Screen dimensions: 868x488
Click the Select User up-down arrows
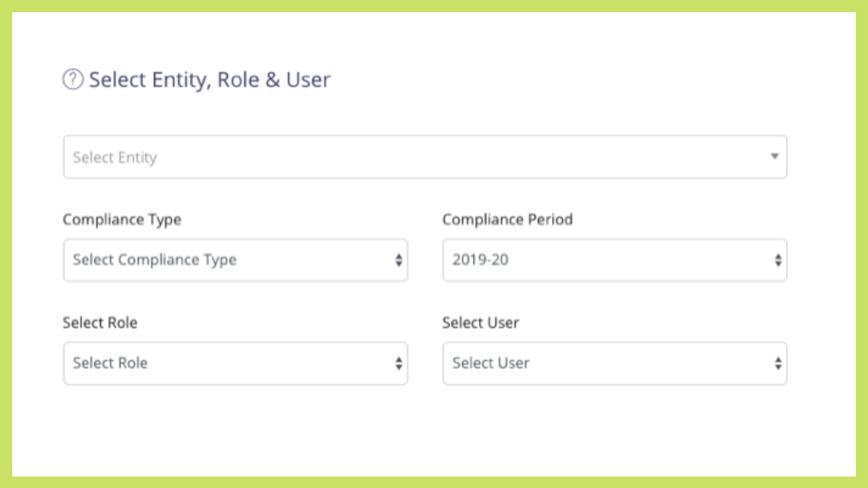778,363
